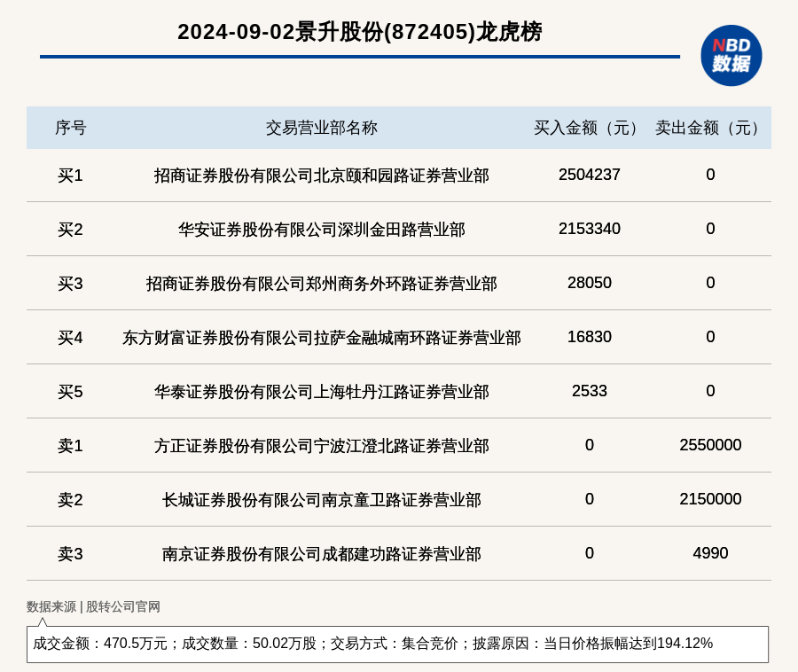This screenshot has height=672, width=798.
Task: Select 招商证券股份有限公司北京颐和园路证券营业部
Action: click(322, 176)
